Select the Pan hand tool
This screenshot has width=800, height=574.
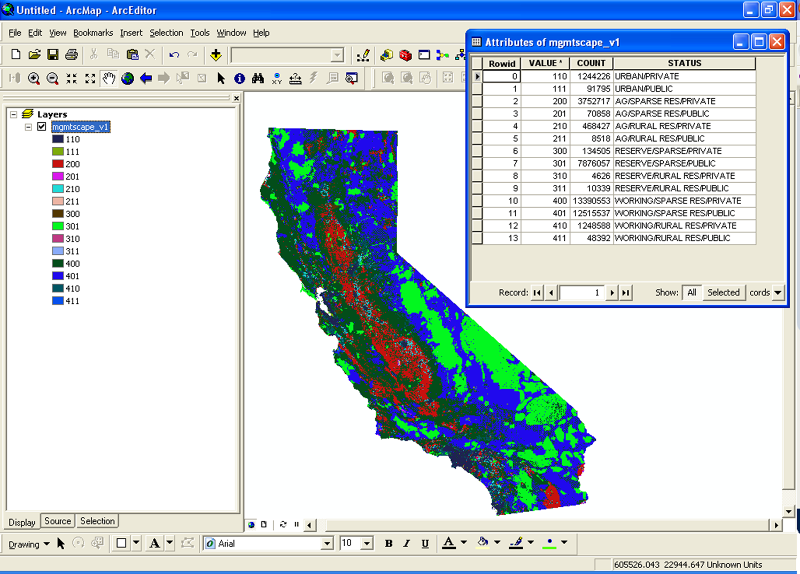109,78
